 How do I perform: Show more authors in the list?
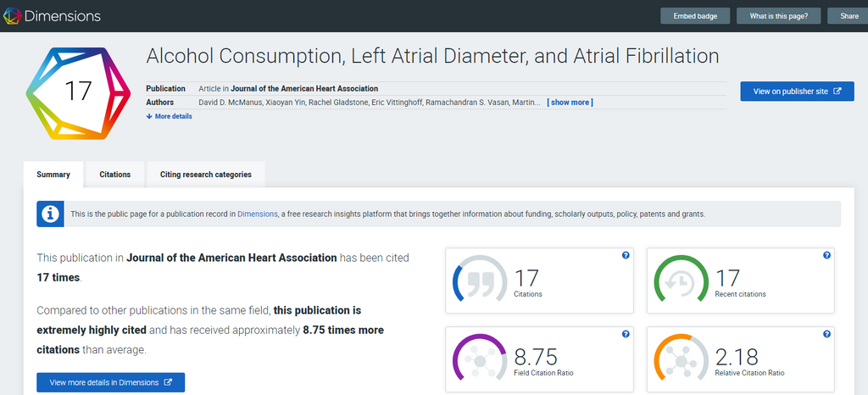570,103
